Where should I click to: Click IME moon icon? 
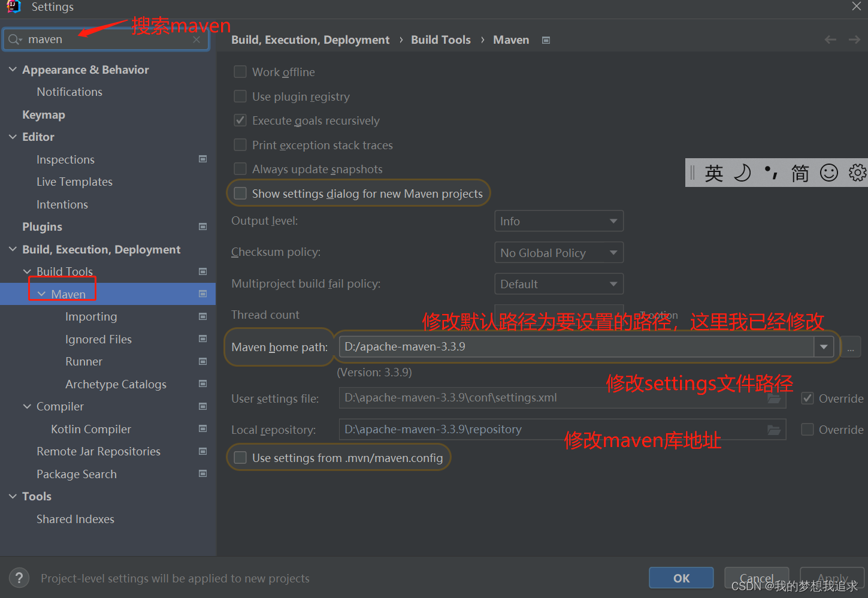tap(742, 173)
